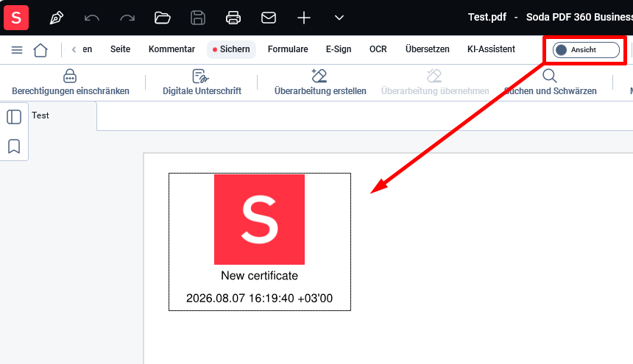Print the document using the printer icon
633x364 pixels.
[x=233, y=18]
